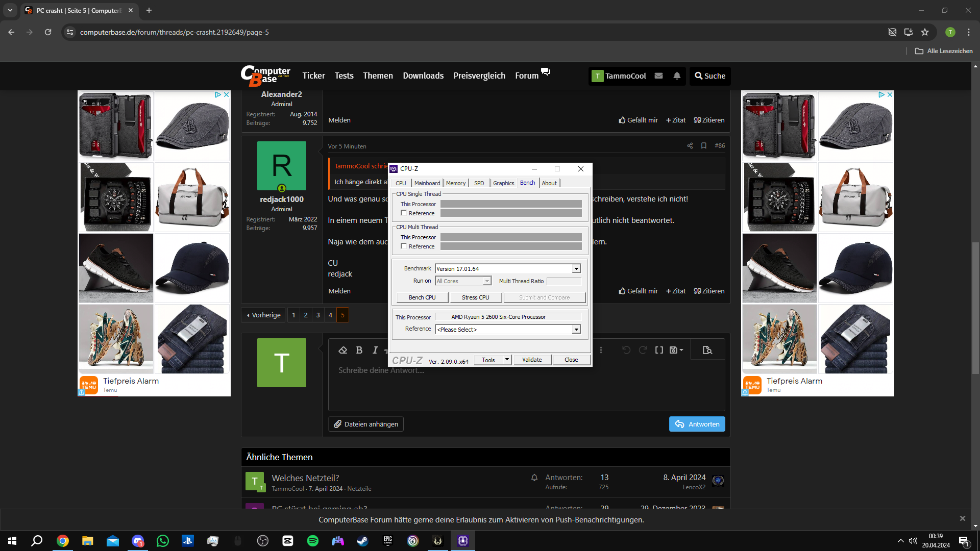The height and width of the screenshot is (551, 980).
Task: Click the Antworten reply button
Action: (697, 424)
